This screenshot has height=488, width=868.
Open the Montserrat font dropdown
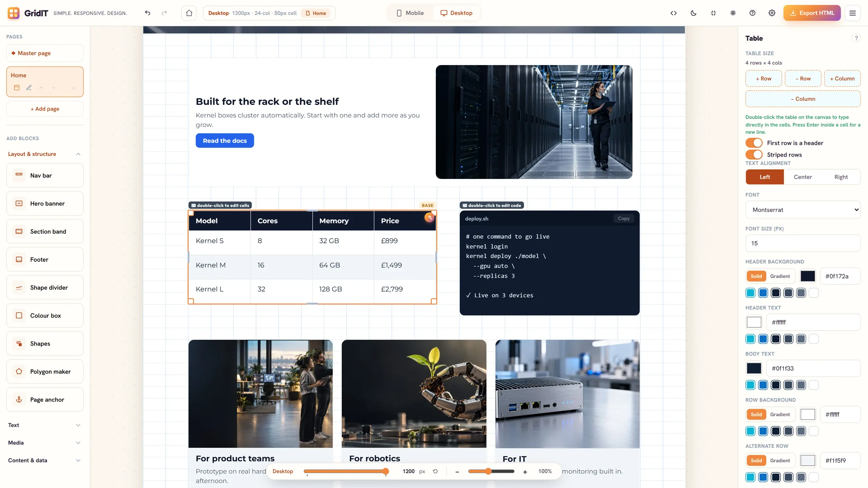tap(803, 210)
